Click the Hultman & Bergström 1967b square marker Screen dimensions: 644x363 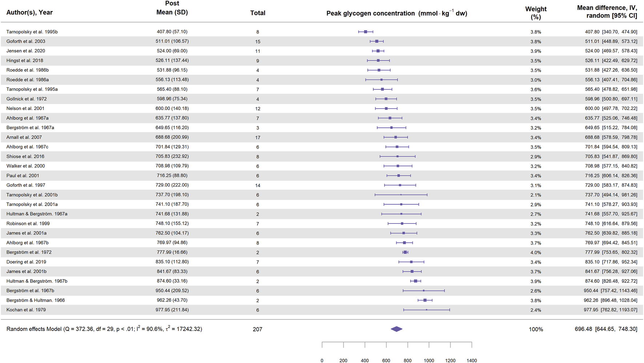point(415,281)
